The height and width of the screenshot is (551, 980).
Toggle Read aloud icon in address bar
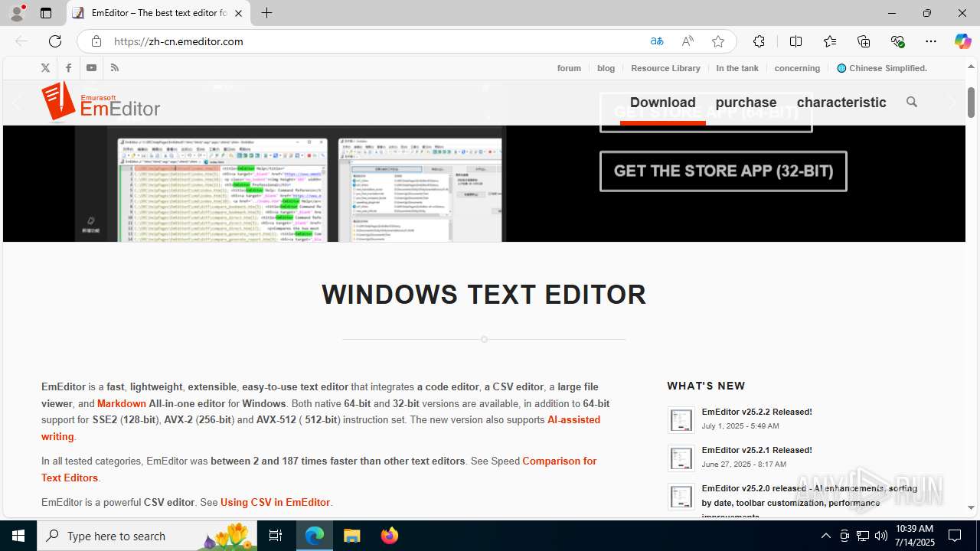(x=688, y=41)
